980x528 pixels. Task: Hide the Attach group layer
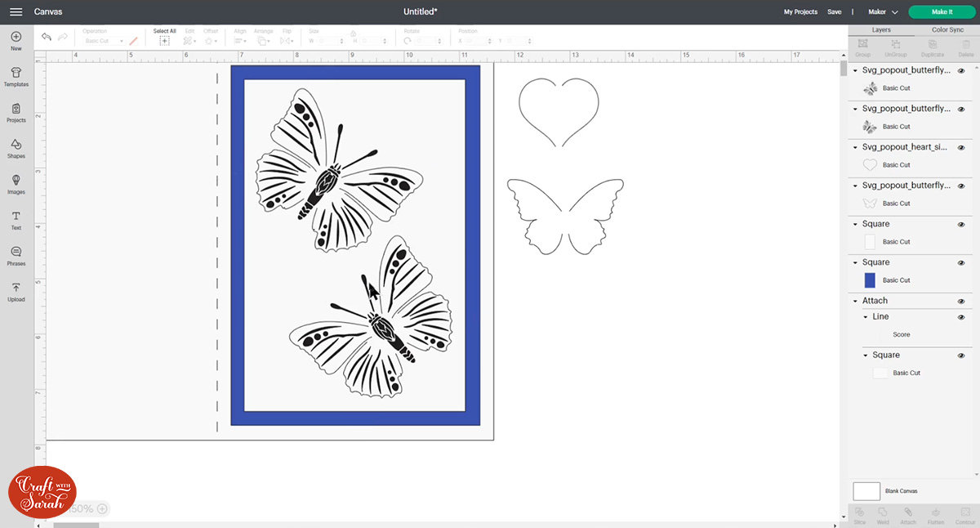click(962, 300)
